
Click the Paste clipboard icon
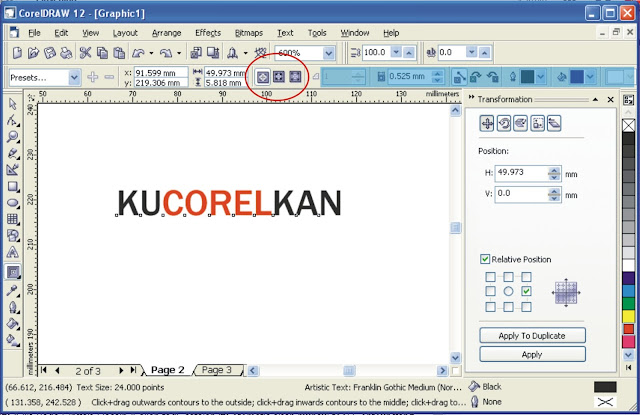pos(119,53)
